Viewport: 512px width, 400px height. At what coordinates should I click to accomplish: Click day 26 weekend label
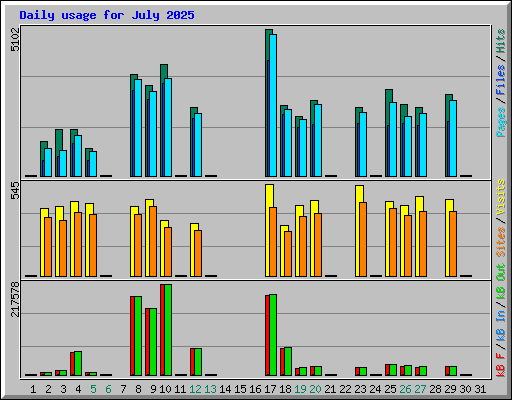[x=405, y=389]
